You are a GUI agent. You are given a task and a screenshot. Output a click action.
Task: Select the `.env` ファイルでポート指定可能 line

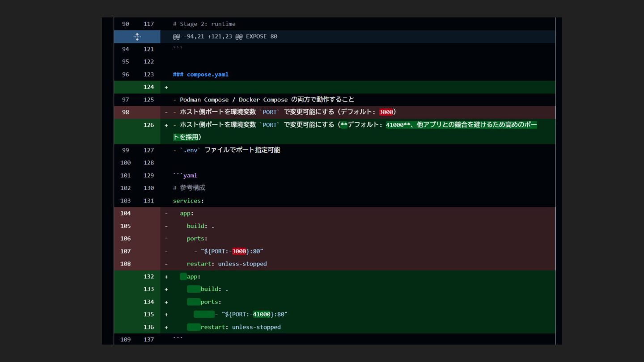(226, 150)
